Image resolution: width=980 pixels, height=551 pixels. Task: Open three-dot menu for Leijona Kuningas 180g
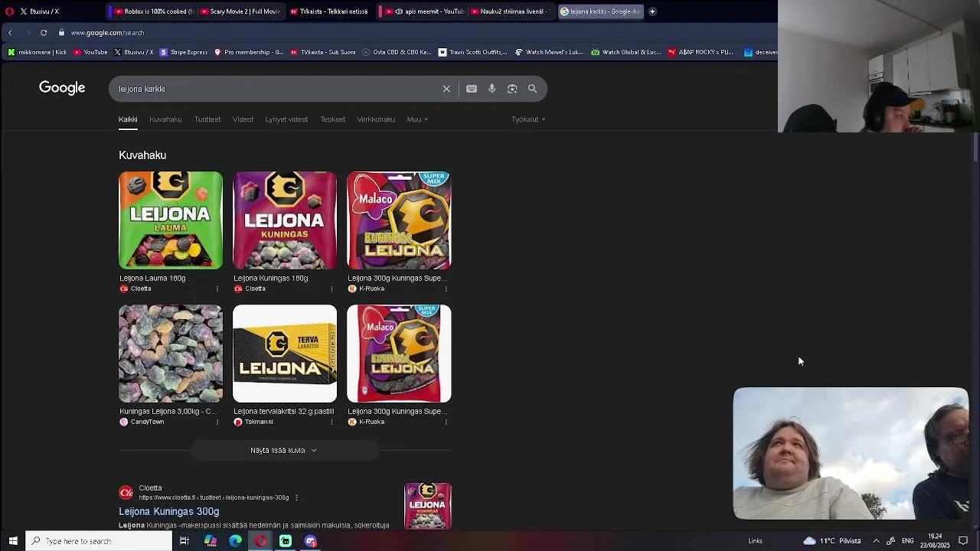(332, 289)
